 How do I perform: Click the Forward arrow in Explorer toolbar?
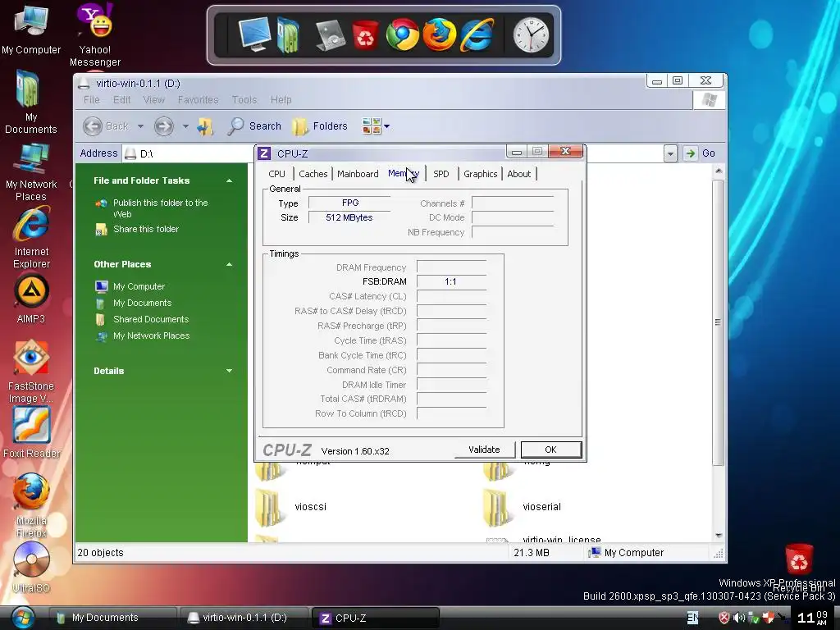click(164, 126)
